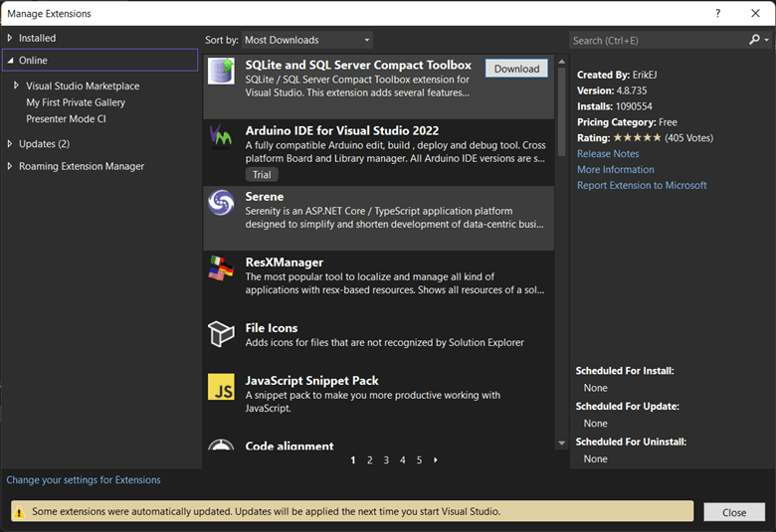Click the Installs: 1090554 text
776x532 pixels.
click(x=614, y=106)
